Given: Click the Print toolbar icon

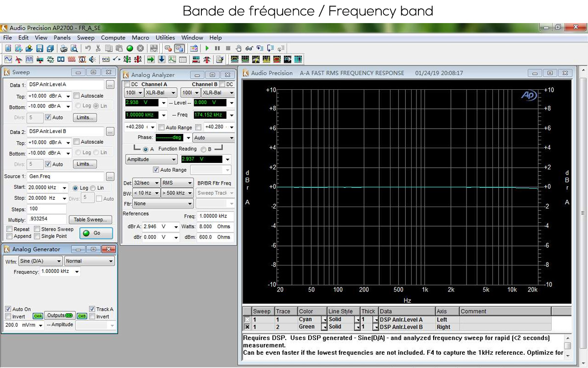Looking at the screenshot, I should (x=63, y=48).
